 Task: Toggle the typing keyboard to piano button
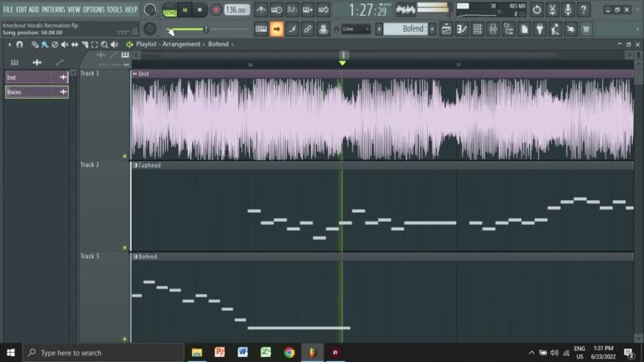click(x=262, y=29)
